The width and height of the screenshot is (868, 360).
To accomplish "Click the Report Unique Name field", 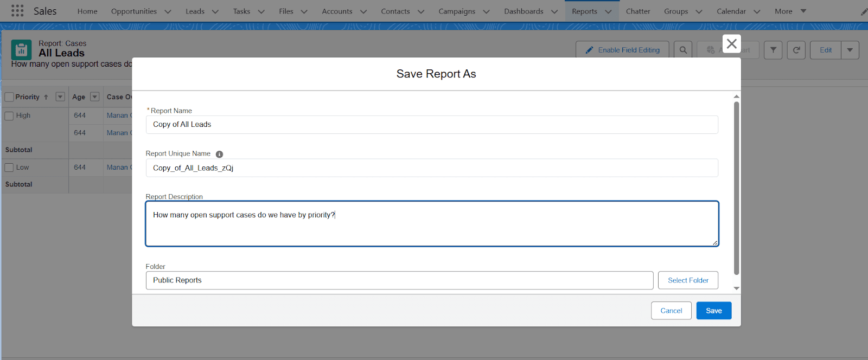I will point(432,168).
